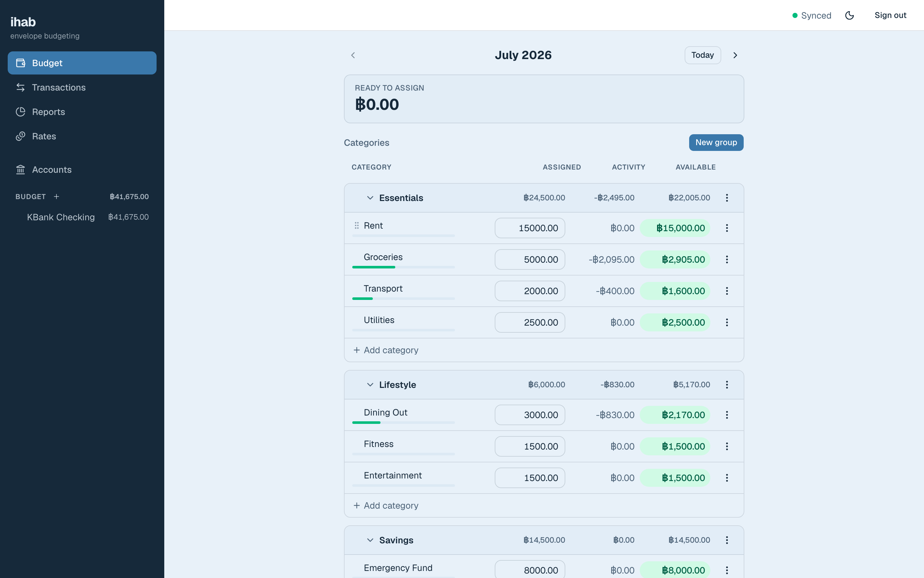Viewport: 924px width, 578px height.
Task: Open Lifestyle group options menu
Action: [727, 385]
